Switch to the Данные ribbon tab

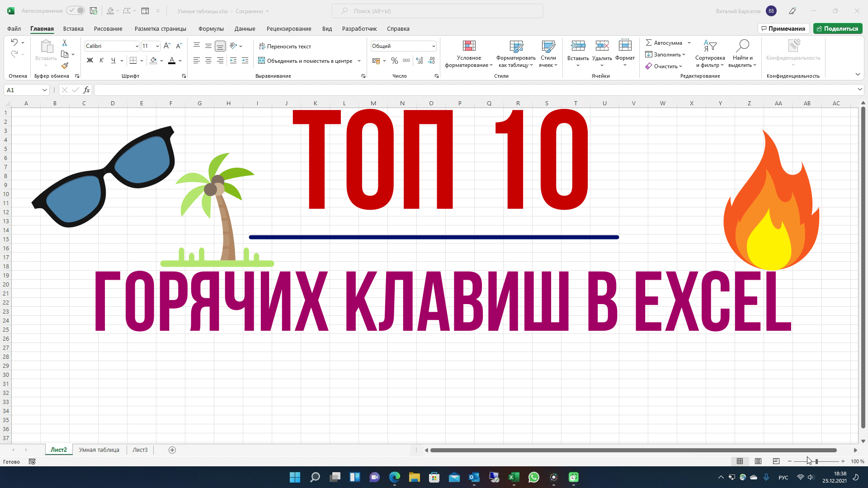(245, 28)
